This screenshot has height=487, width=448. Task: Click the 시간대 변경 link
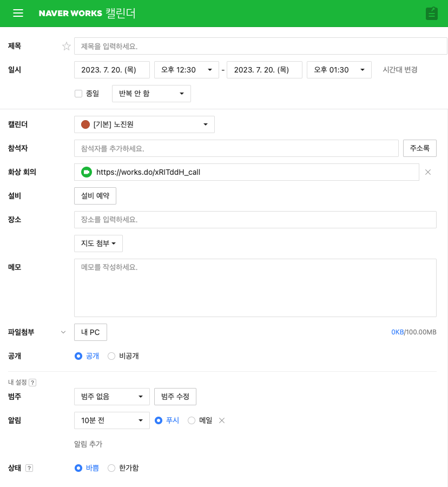tap(400, 70)
